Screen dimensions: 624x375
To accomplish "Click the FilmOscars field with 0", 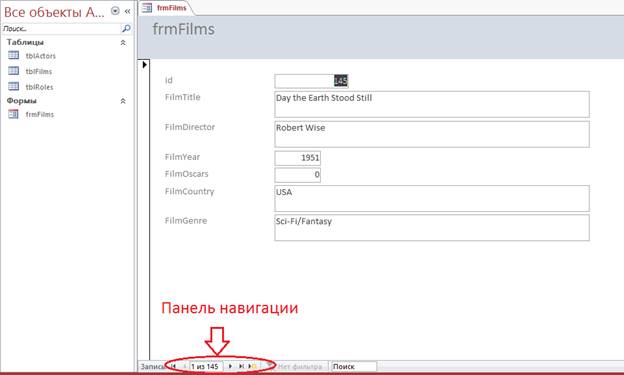I will click(297, 174).
